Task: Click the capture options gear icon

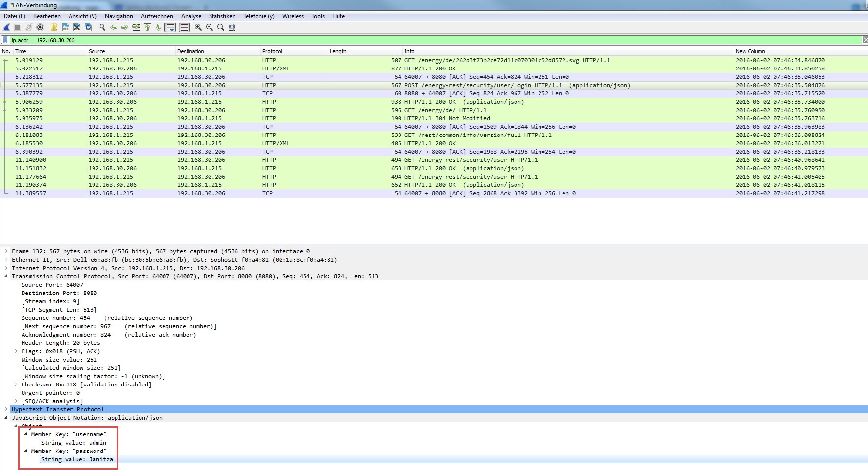Action: coord(40,27)
